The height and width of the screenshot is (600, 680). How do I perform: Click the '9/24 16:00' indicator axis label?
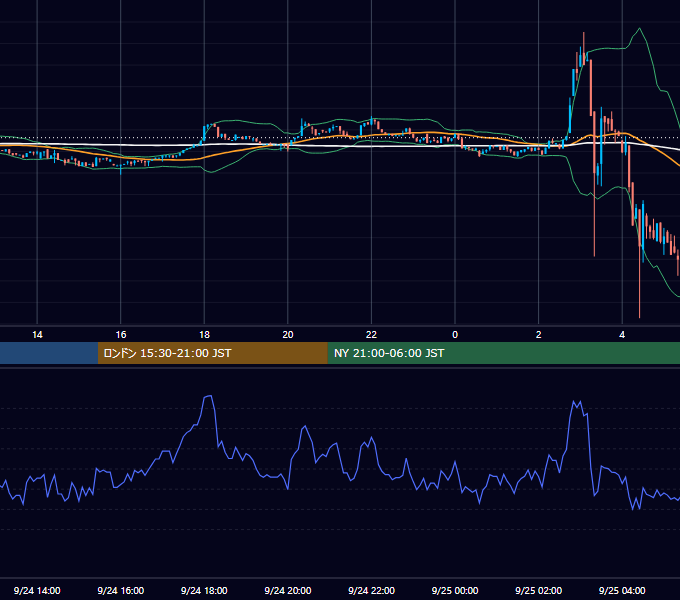point(121,590)
